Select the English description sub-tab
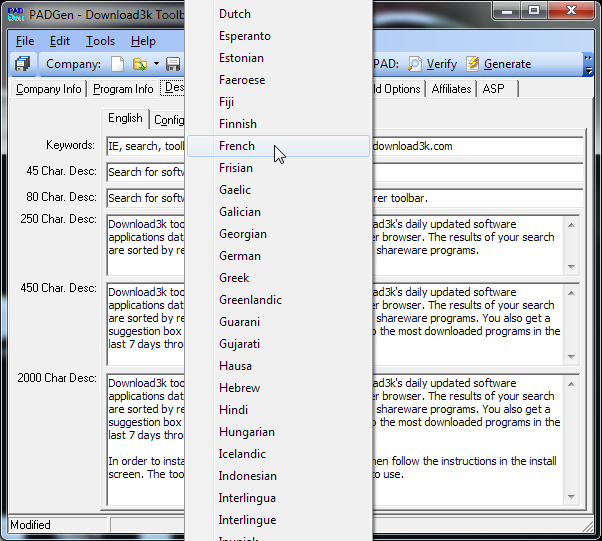 (125, 119)
